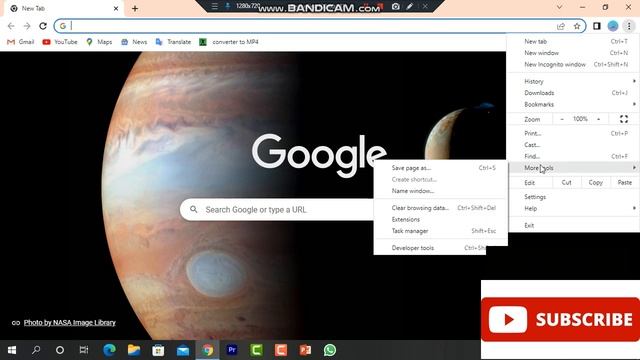Click taskbar search magnifier icon

(36, 350)
